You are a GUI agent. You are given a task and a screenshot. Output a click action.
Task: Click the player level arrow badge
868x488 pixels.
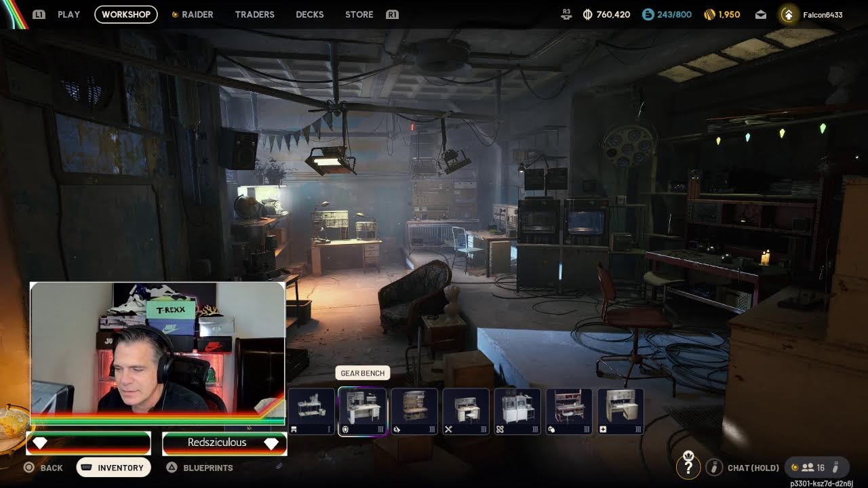(x=788, y=14)
